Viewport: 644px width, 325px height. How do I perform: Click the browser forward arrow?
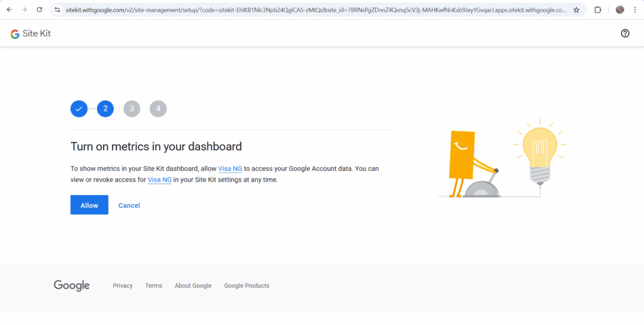coord(25,10)
